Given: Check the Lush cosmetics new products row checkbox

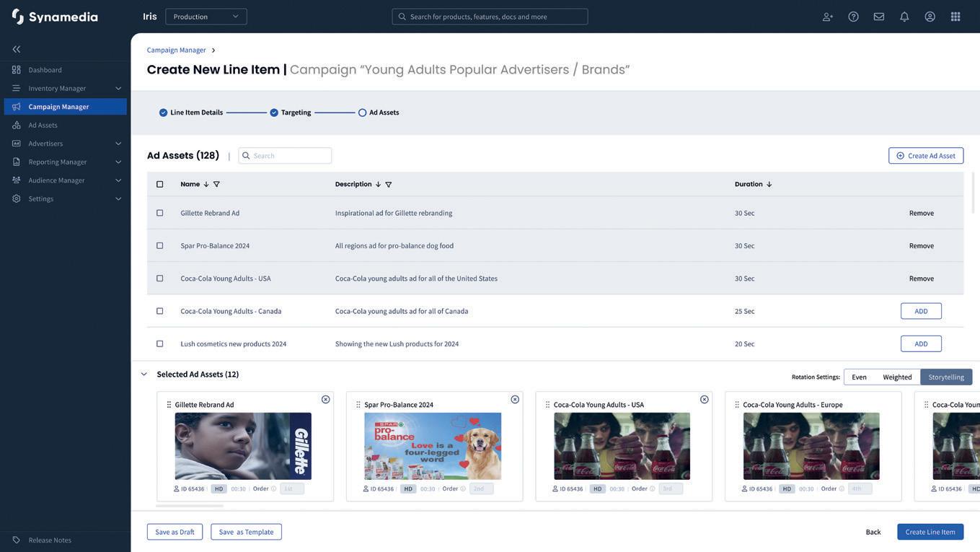Looking at the screenshot, I should pos(160,343).
